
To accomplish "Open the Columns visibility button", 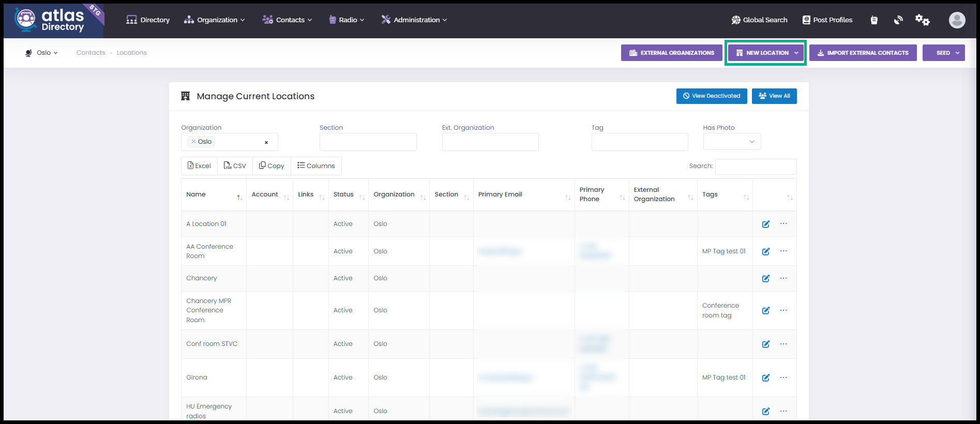I will click(316, 166).
